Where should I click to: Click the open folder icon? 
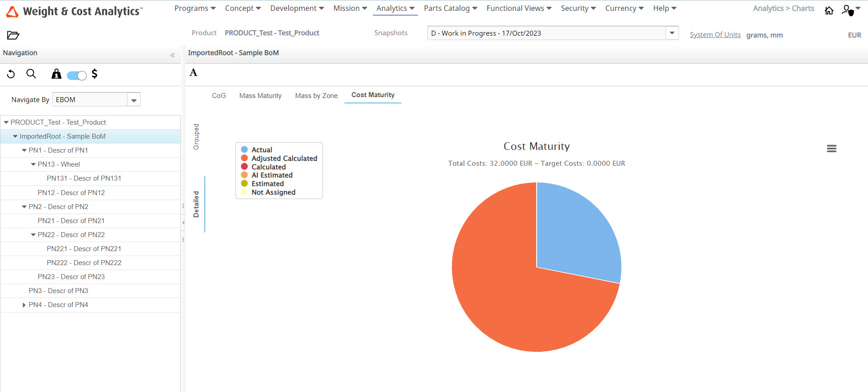tap(13, 35)
